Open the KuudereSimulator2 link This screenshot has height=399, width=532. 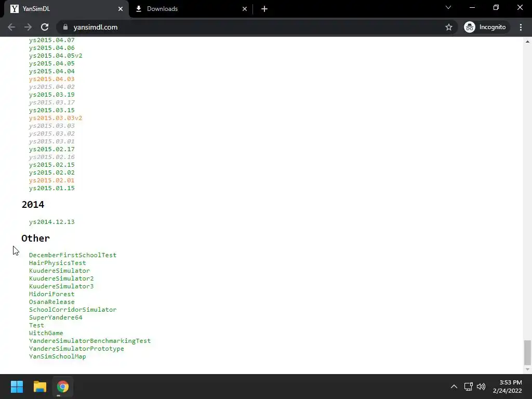[x=61, y=278]
